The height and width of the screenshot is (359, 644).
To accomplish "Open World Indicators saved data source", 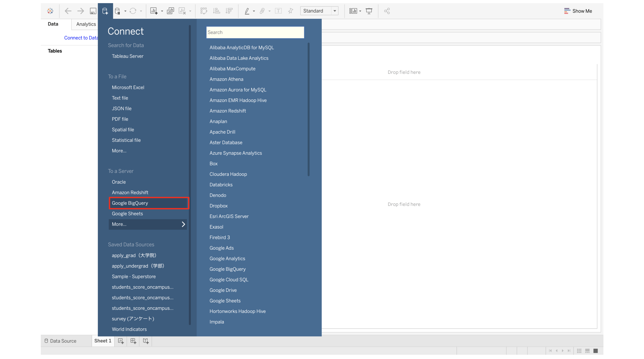I will click(x=129, y=329).
